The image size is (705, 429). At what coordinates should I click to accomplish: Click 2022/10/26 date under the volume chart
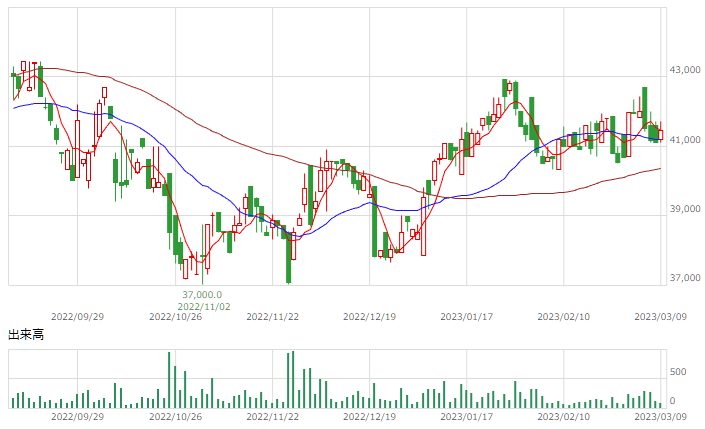coord(175,416)
